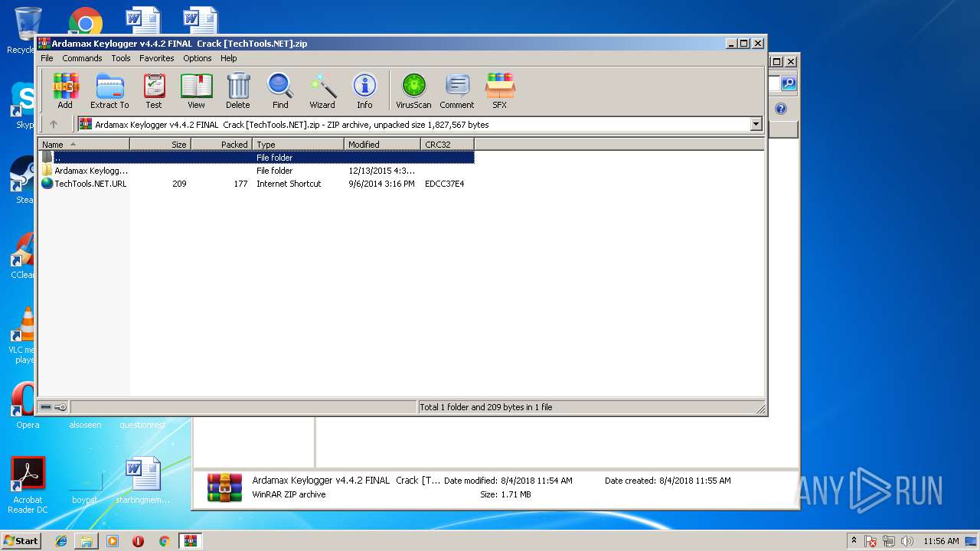Open the Comment tool
This screenshot has width=980, height=551.
(x=457, y=91)
